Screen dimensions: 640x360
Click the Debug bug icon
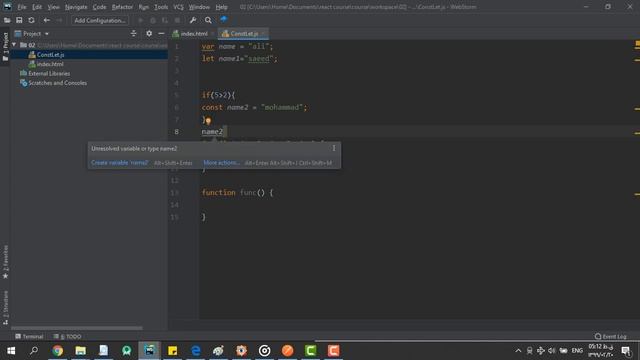coord(153,20)
